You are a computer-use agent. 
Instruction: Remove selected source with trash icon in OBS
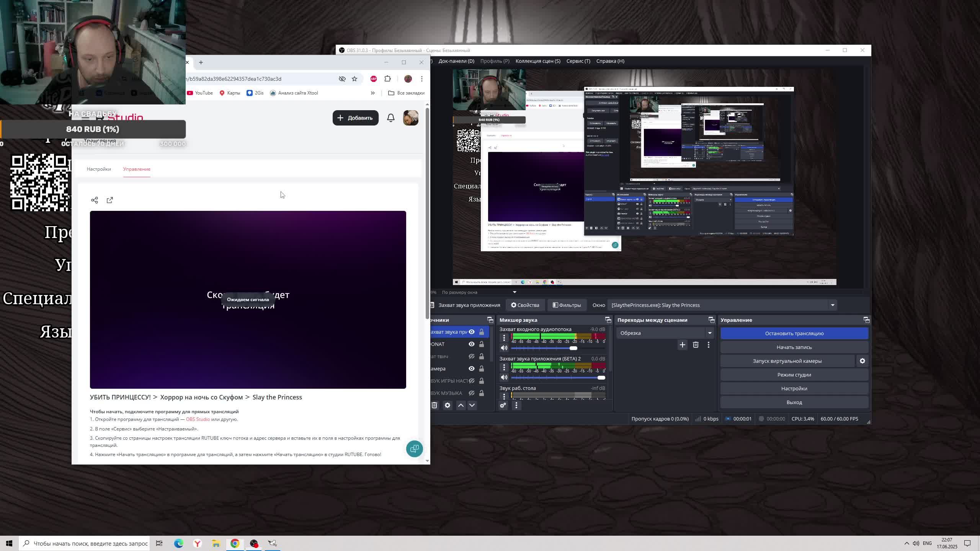434,405
